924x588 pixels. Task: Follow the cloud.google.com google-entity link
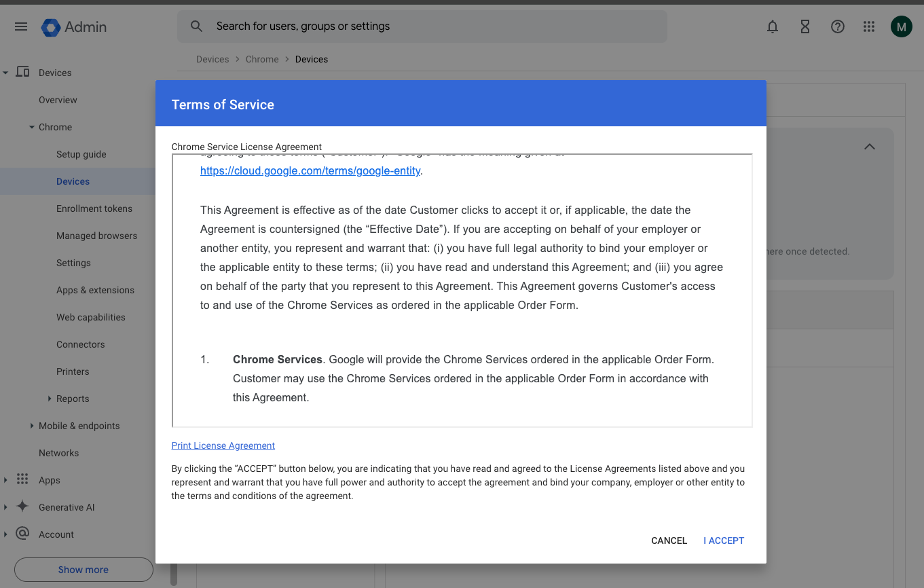click(x=310, y=171)
